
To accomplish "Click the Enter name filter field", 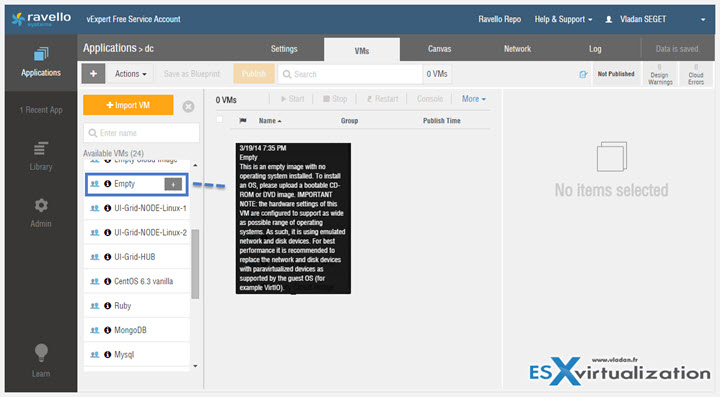I will coord(141,133).
